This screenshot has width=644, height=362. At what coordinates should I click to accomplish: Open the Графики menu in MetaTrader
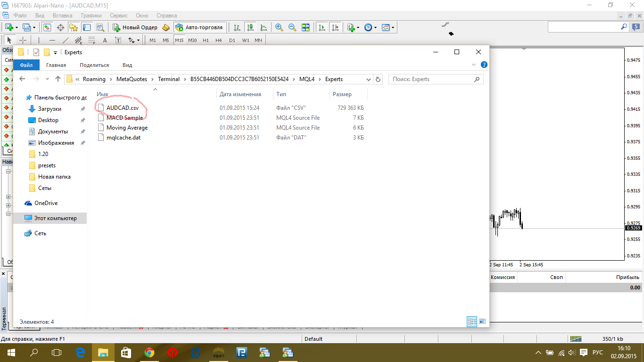[x=91, y=15]
